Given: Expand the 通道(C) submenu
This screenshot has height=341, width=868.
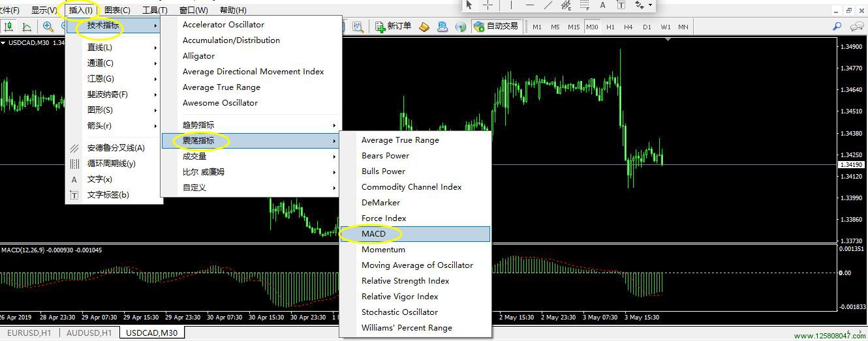Looking at the screenshot, I should pyautogui.click(x=114, y=63).
